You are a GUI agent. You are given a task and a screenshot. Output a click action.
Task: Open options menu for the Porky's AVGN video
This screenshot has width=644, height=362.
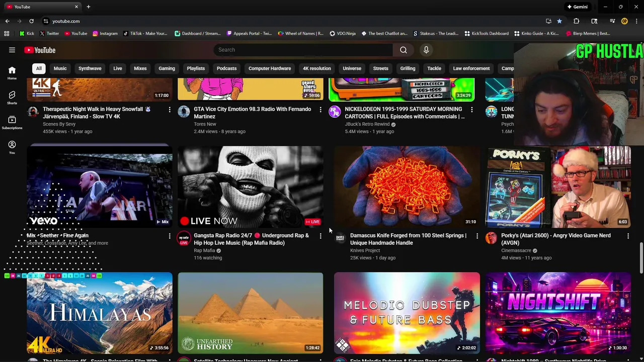(x=628, y=236)
